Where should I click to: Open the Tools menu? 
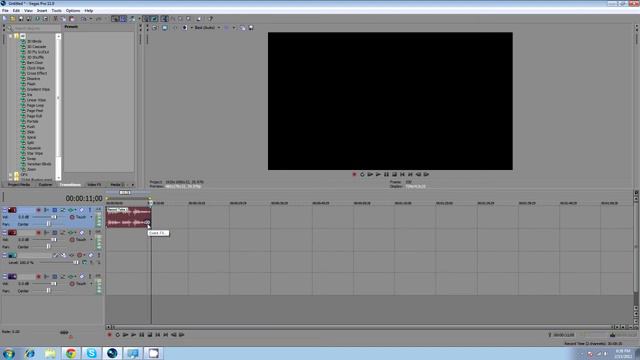[56, 11]
